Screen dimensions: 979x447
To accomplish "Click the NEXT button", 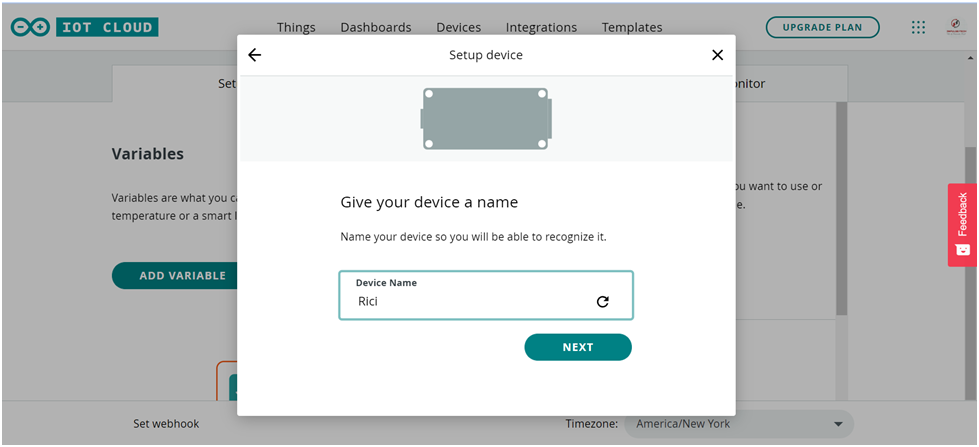I will click(x=578, y=347).
